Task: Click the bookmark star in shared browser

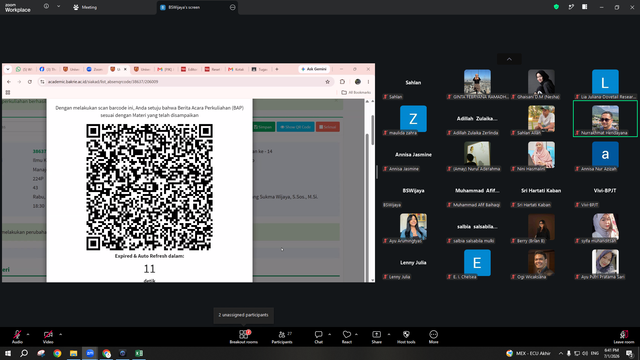Action: [x=327, y=82]
